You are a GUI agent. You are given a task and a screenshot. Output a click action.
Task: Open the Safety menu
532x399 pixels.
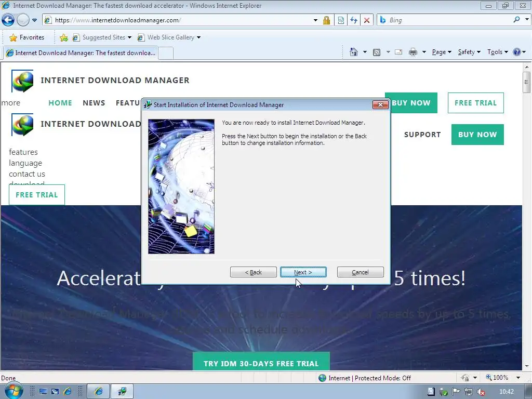coord(469,52)
